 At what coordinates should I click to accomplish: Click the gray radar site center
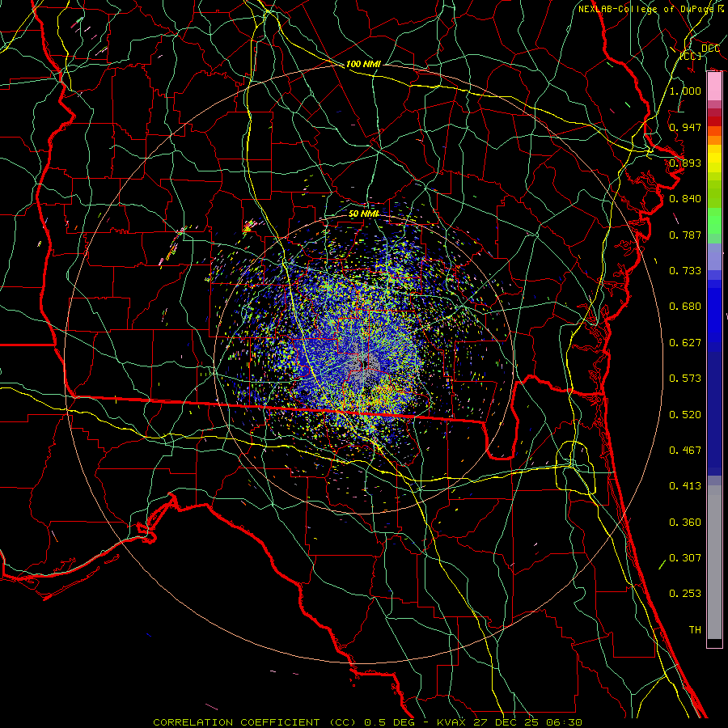[366, 363]
